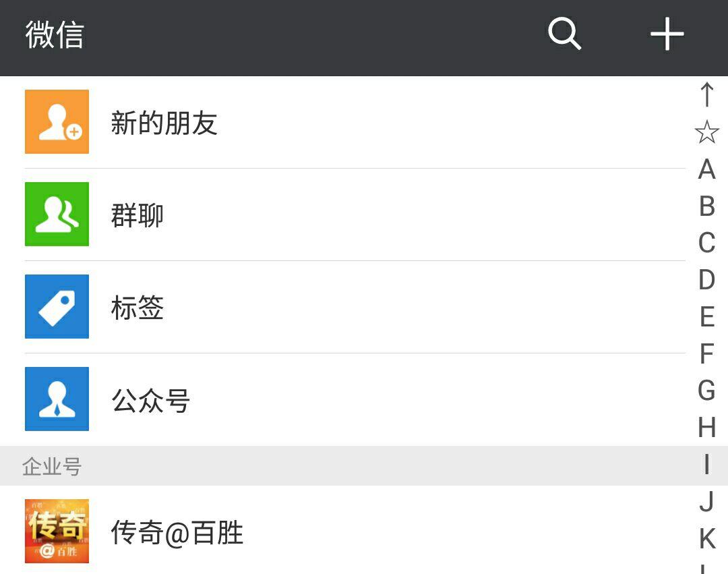
Task: Tap the orange New Friends icon
Action: coord(57,122)
